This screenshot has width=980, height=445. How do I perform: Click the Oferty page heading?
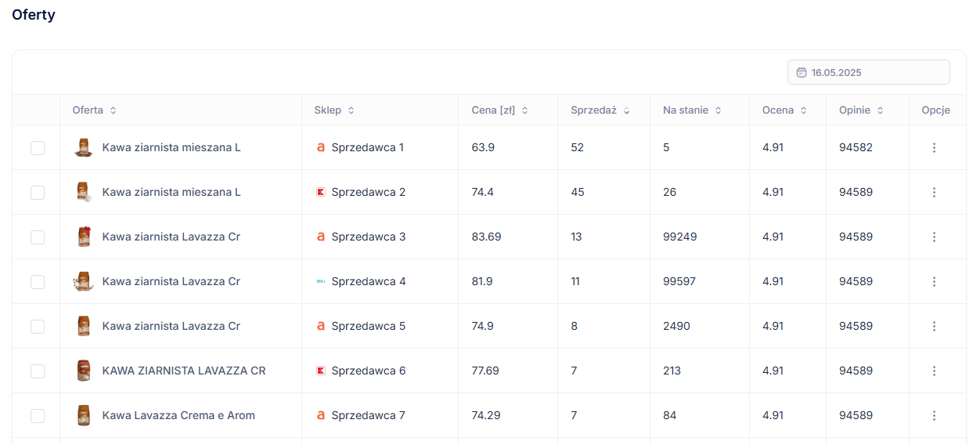click(34, 15)
